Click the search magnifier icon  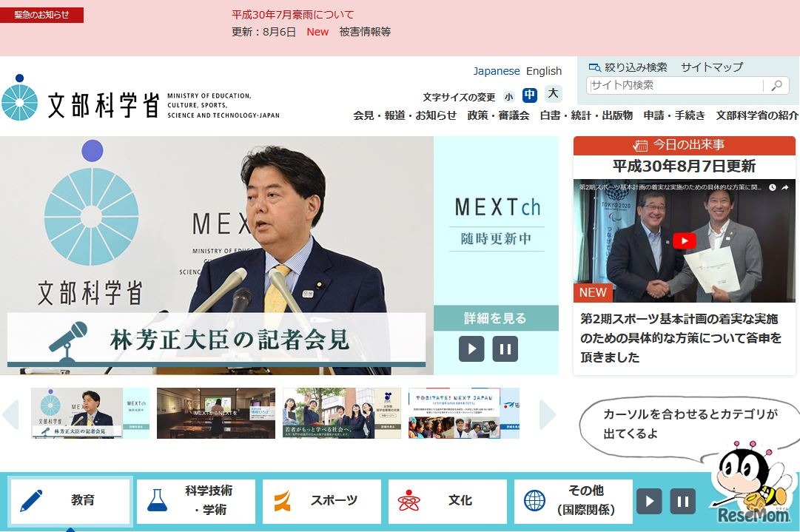click(x=776, y=85)
